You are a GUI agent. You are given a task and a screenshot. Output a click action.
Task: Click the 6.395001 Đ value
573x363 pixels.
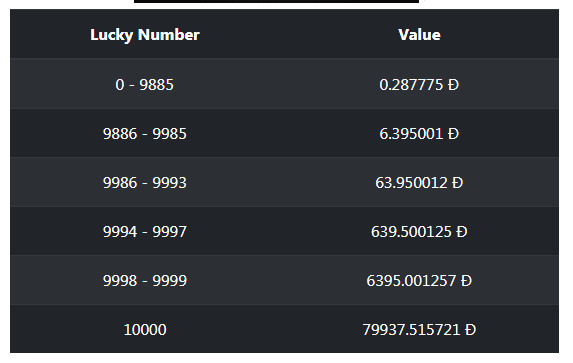(x=419, y=133)
